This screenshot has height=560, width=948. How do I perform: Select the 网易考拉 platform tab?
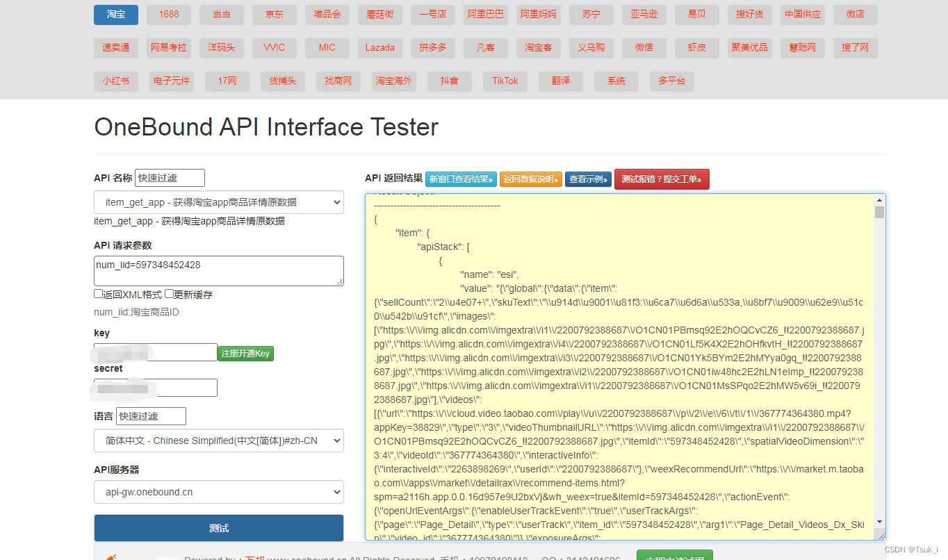(169, 48)
